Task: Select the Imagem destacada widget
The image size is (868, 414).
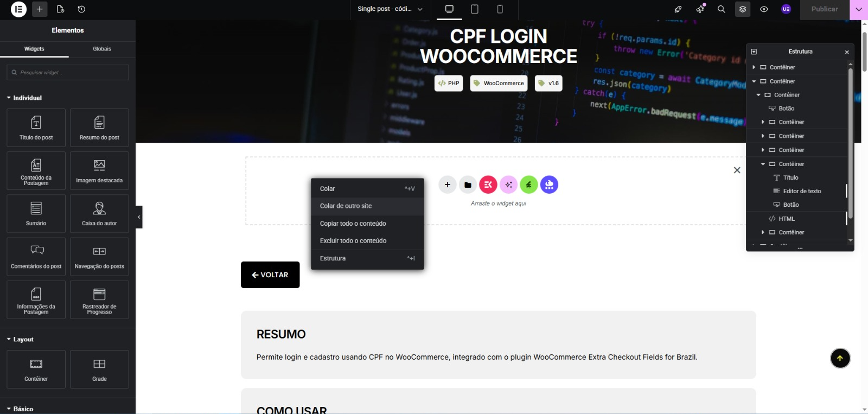Action: [x=99, y=171]
